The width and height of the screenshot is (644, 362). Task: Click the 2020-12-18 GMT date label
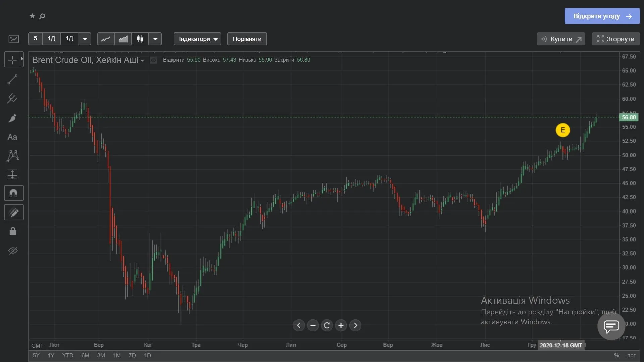561,345
